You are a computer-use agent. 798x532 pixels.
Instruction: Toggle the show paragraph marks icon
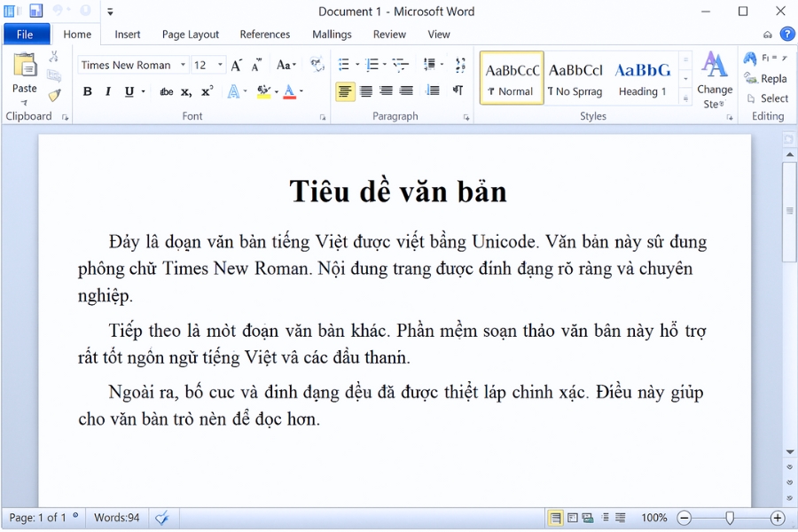point(458,90)
